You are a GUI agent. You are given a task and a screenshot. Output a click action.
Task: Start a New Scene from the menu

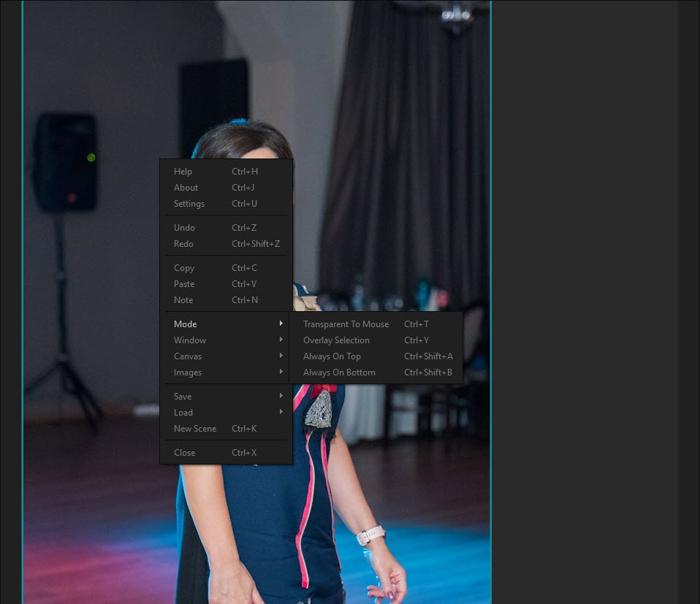point(226,428)
